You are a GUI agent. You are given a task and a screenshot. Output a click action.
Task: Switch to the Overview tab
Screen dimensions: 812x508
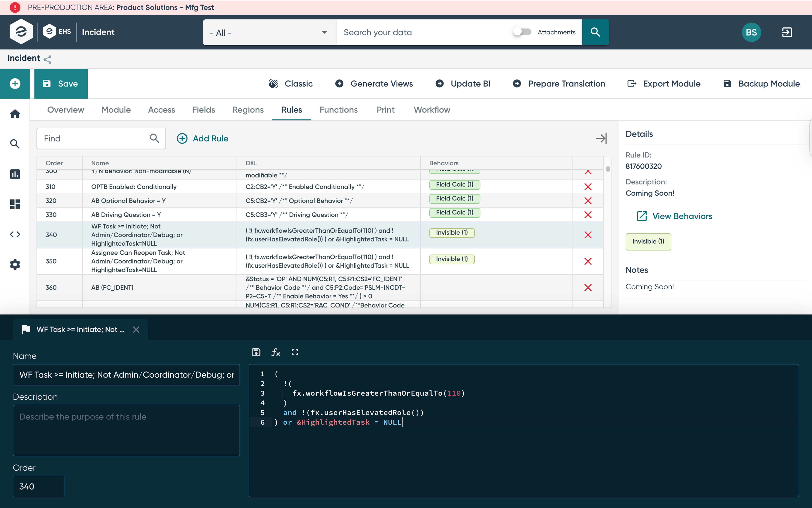point(66,110)
